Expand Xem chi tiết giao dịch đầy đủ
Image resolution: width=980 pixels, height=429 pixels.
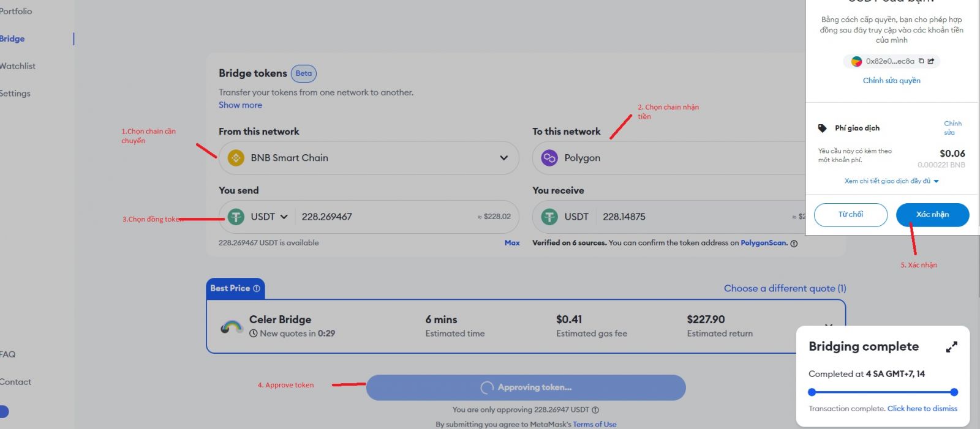pyautogui.click(x=891, y=181)
